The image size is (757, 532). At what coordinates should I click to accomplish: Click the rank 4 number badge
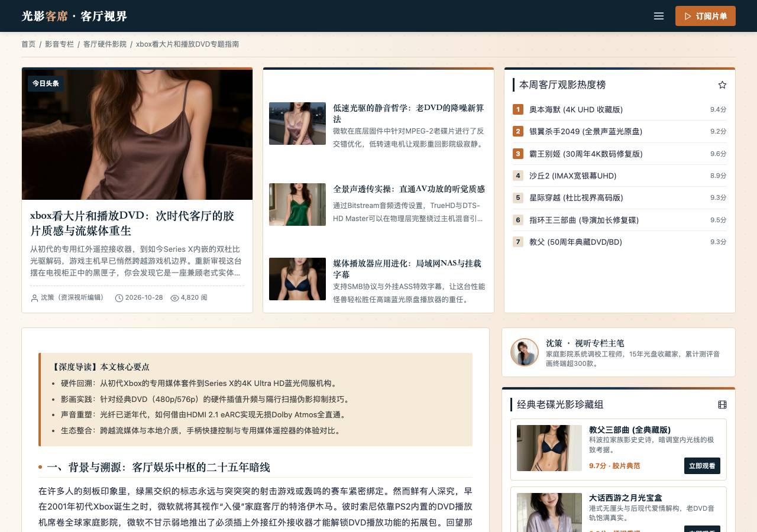pos(518,176)
